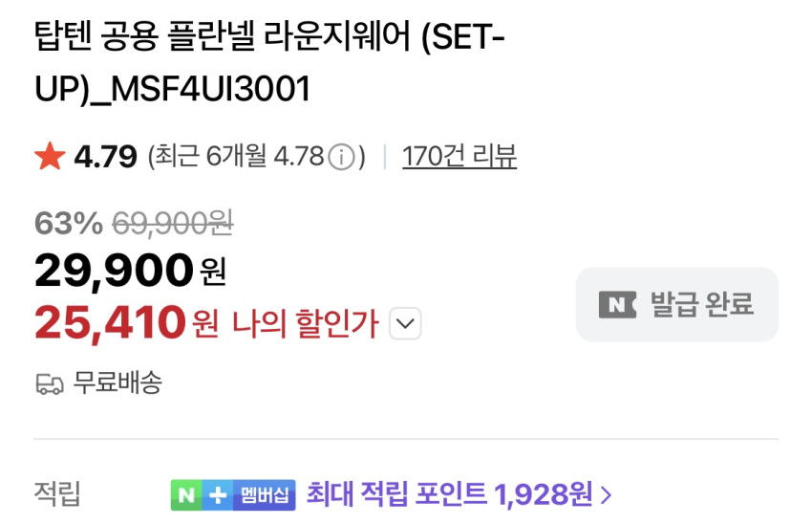812x524 pixels.
Task: Select the 나의 할인가 label
Action: [305, 324]
